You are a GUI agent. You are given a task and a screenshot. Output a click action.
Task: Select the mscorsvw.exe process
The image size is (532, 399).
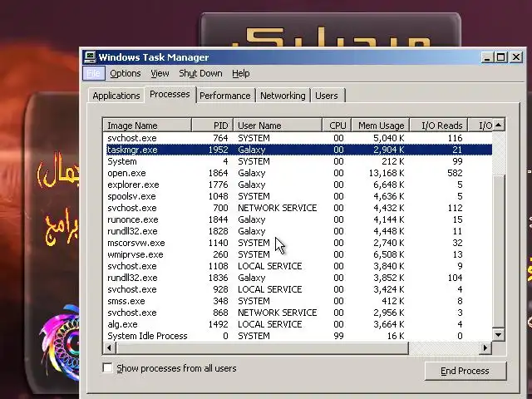299,243
